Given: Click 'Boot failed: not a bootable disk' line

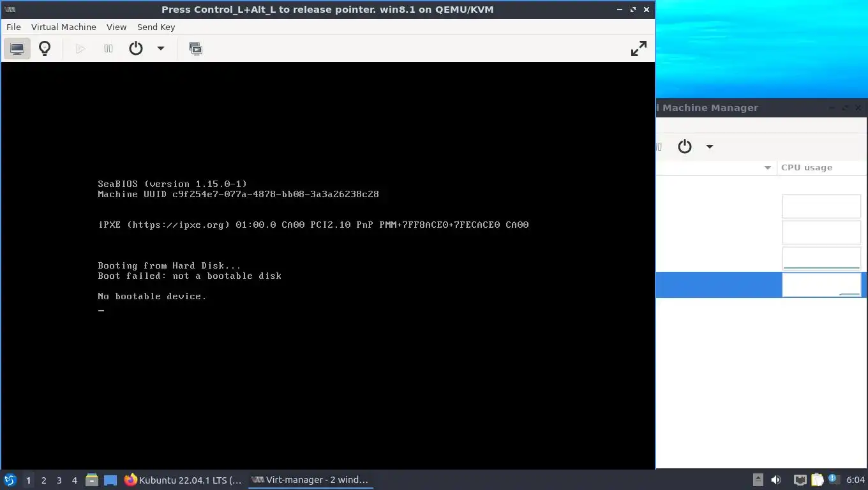Looking at the screenshot, I should pos(190,276).
